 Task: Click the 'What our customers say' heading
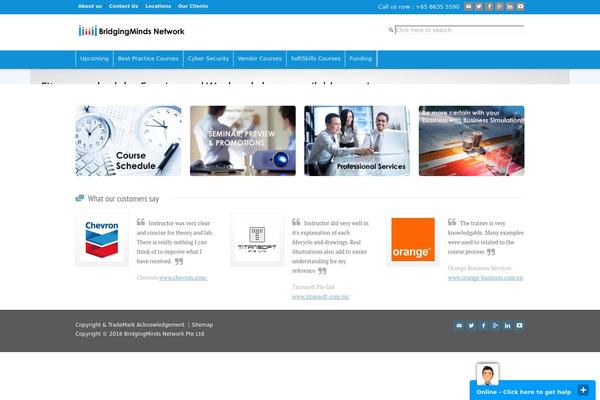123,199
